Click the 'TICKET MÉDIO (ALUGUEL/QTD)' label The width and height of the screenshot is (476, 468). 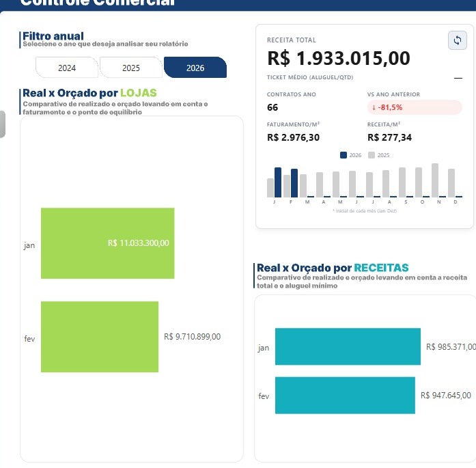(310, 77)
